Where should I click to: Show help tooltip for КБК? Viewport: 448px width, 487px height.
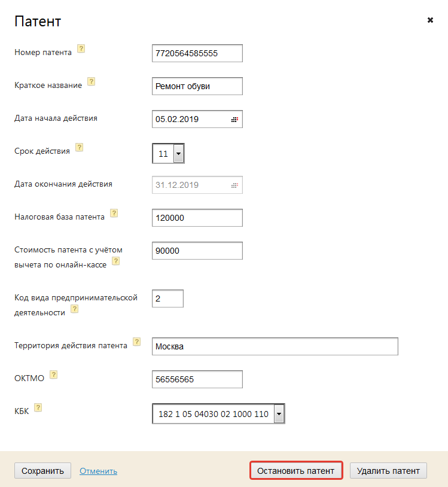pyautogui.click(x=38, y=407)
